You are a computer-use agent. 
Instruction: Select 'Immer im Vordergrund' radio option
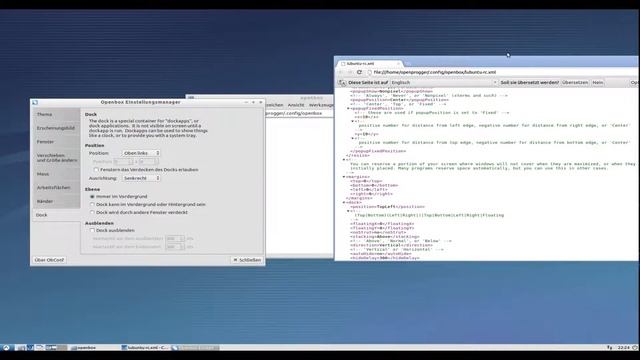[92, 196]
